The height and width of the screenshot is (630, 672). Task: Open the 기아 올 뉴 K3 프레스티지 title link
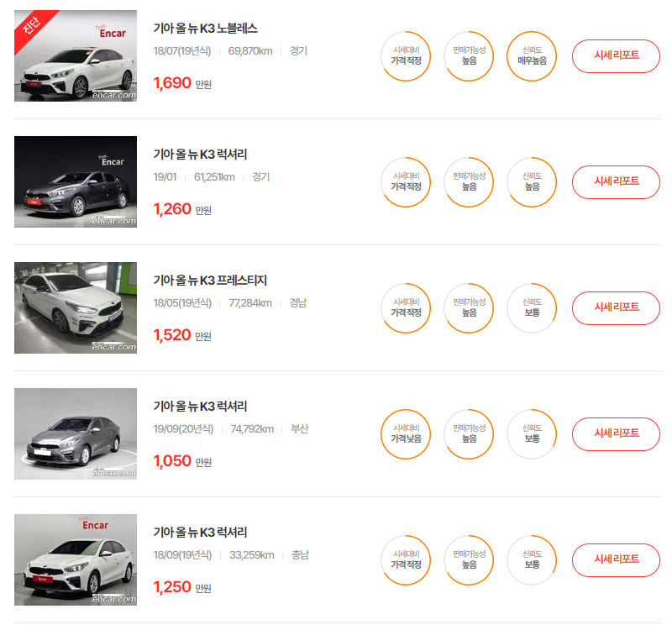tap(210, 281)
